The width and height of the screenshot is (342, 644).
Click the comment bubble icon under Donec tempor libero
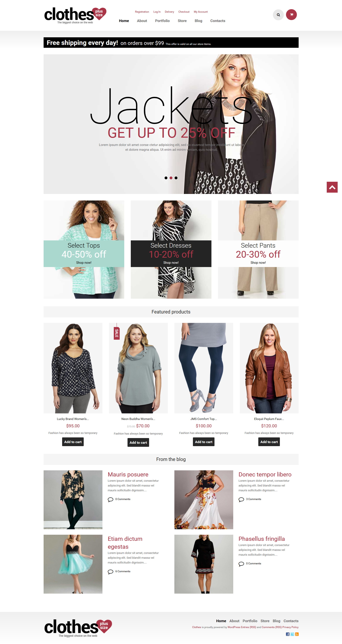(241, 500)
